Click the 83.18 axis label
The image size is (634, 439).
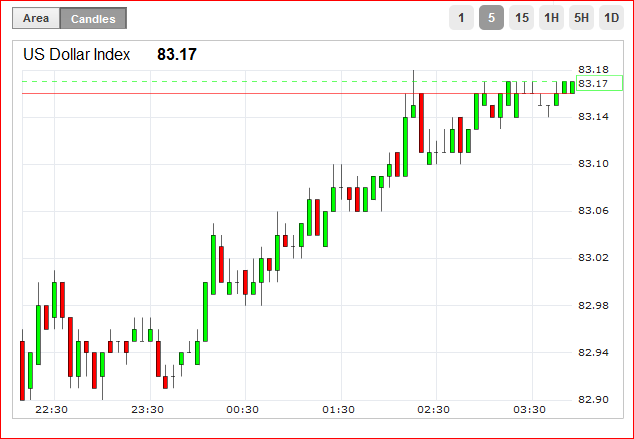tap(593, 70)
